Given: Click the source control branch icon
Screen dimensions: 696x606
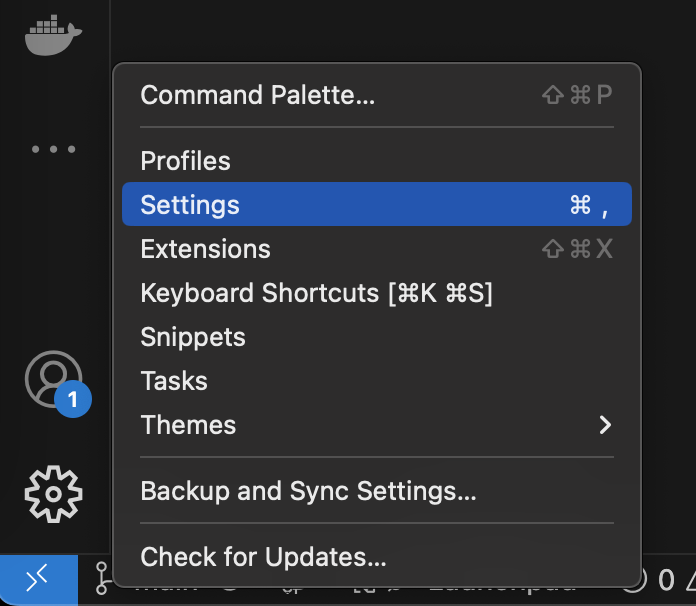Looking at the screenshot, I should [102, 580].
